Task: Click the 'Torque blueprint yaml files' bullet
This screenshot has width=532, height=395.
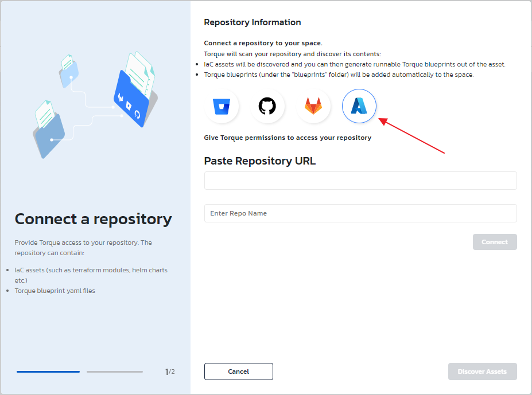Action: [x=55, y=291]
